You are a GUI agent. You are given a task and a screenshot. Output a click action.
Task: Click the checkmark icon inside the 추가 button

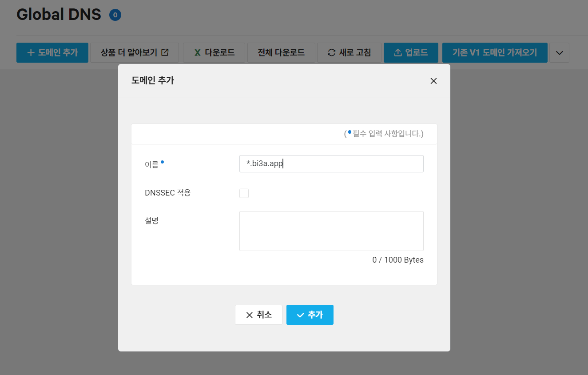click(300, 315)
